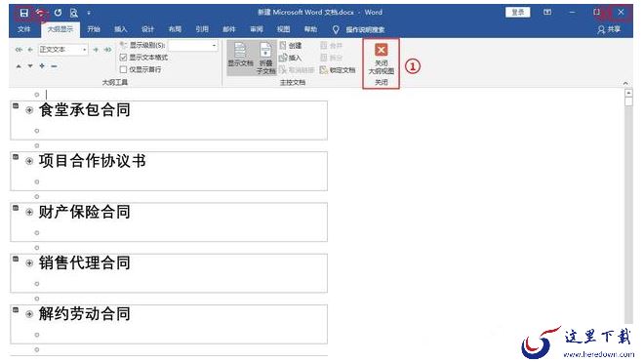The image size is (644, 362).
Task: Click 锁定文档 lock document
Action: 338,70
